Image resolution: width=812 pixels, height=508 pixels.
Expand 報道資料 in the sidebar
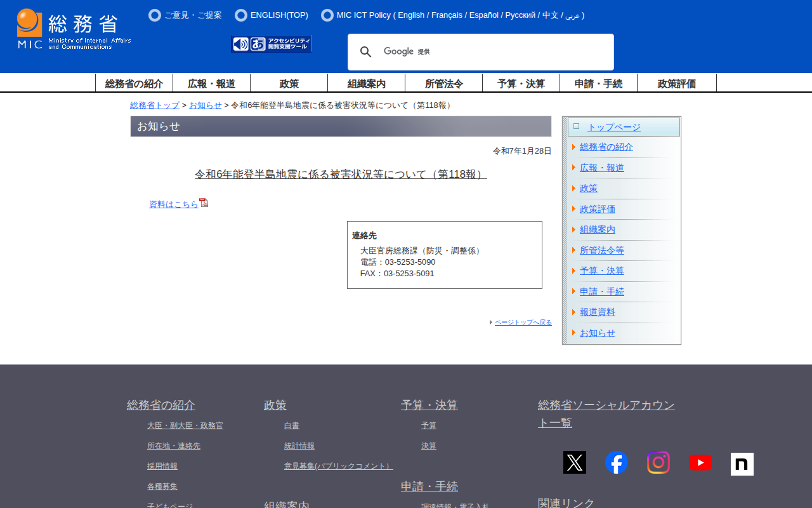pos(597,312)
